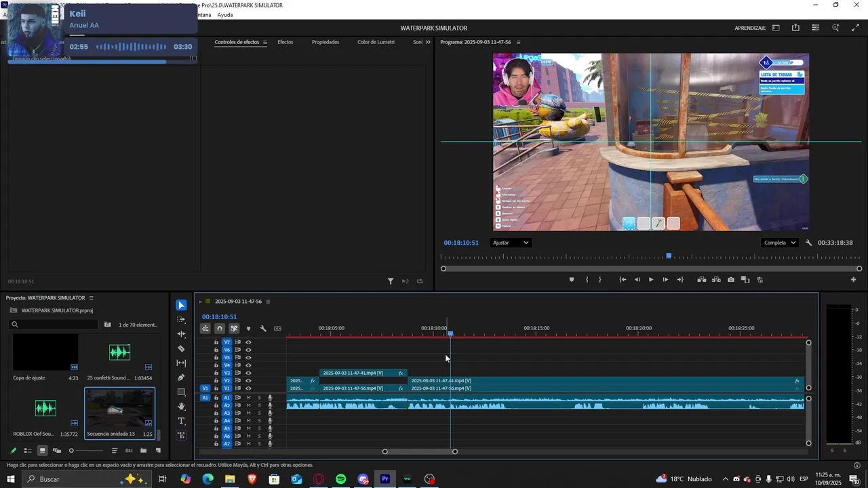Click the filter icon in Effect Controls
This screenshot has height=488, width=868.
point(391,281)
